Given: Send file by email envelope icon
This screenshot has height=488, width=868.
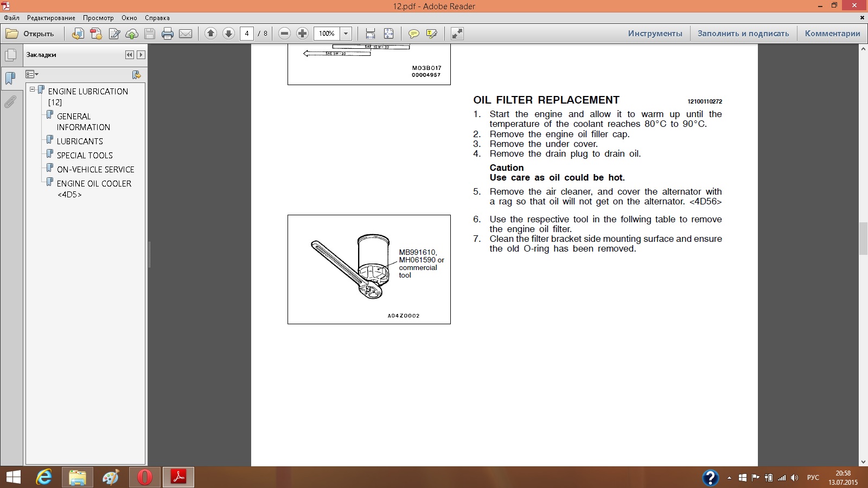Looking at the screenshot, I should point(186,34).
